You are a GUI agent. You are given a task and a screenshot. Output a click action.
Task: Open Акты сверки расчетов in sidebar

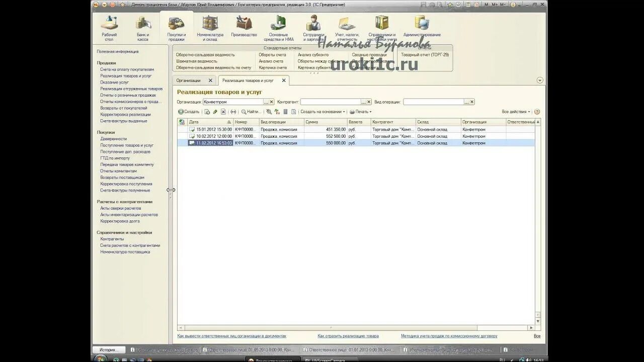tap(120, 208)
